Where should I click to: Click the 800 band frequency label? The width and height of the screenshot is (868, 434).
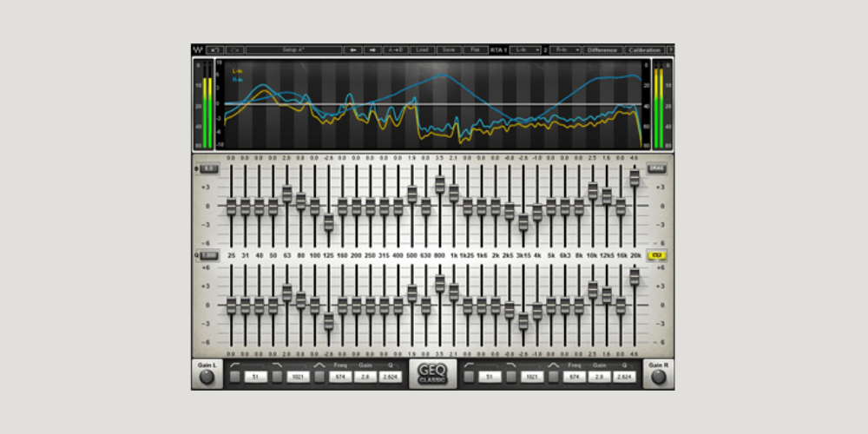(440, 256)
